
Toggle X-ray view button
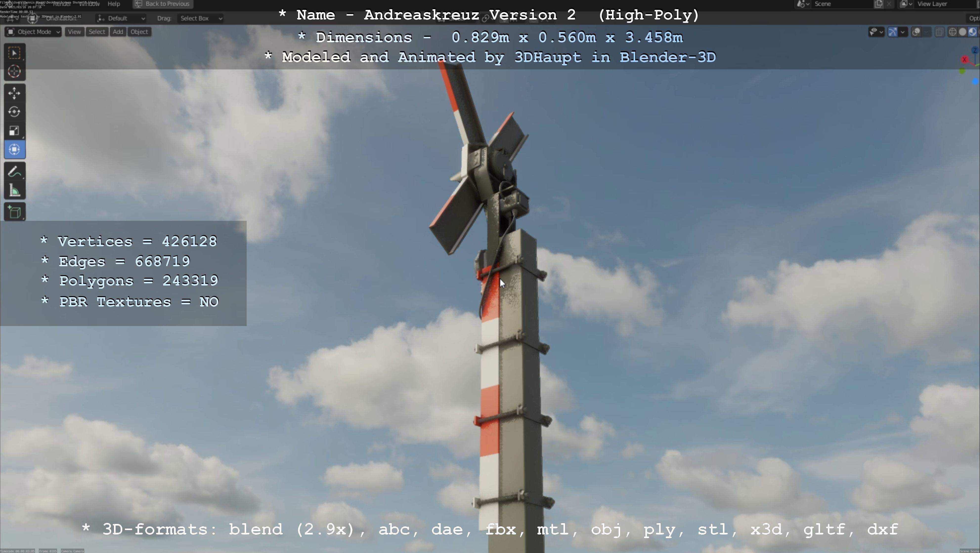point(939,32)
